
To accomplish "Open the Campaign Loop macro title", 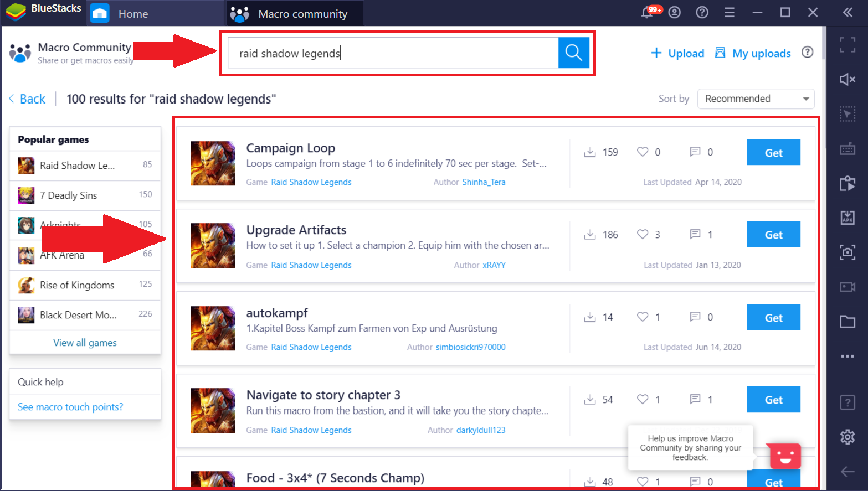I will (291, 148).
